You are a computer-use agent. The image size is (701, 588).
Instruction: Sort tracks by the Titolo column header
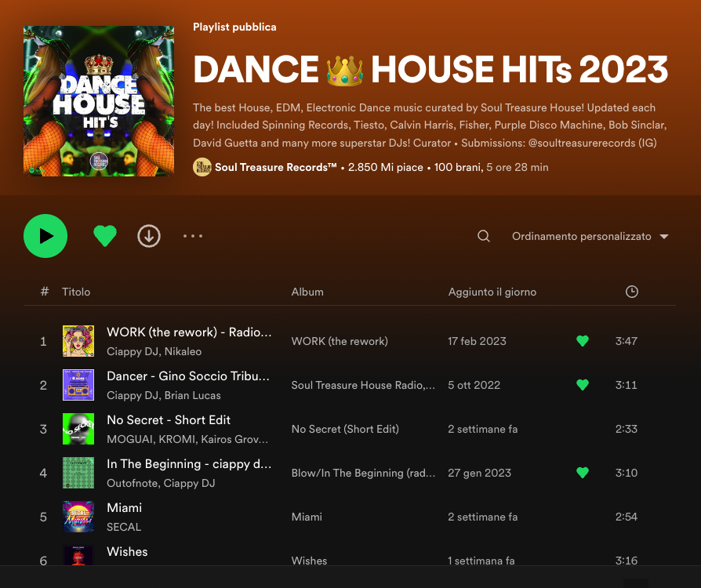(x=76, y=292)
